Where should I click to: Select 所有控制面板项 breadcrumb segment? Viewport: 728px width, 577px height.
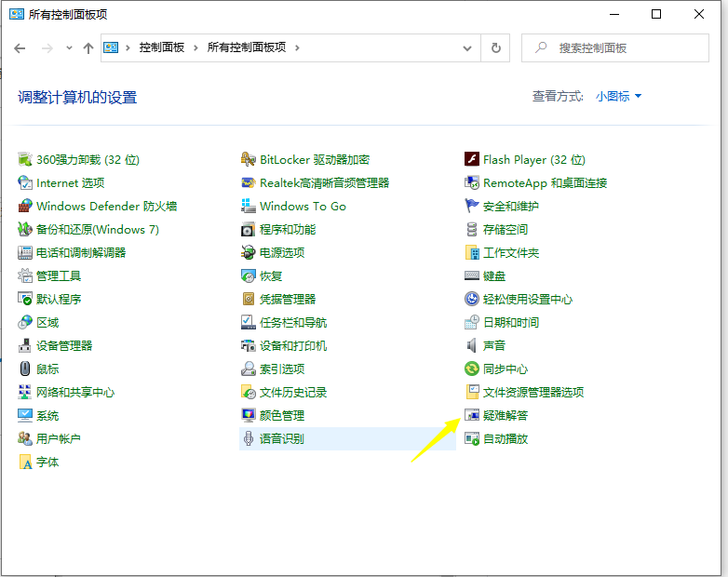point(247,47)
